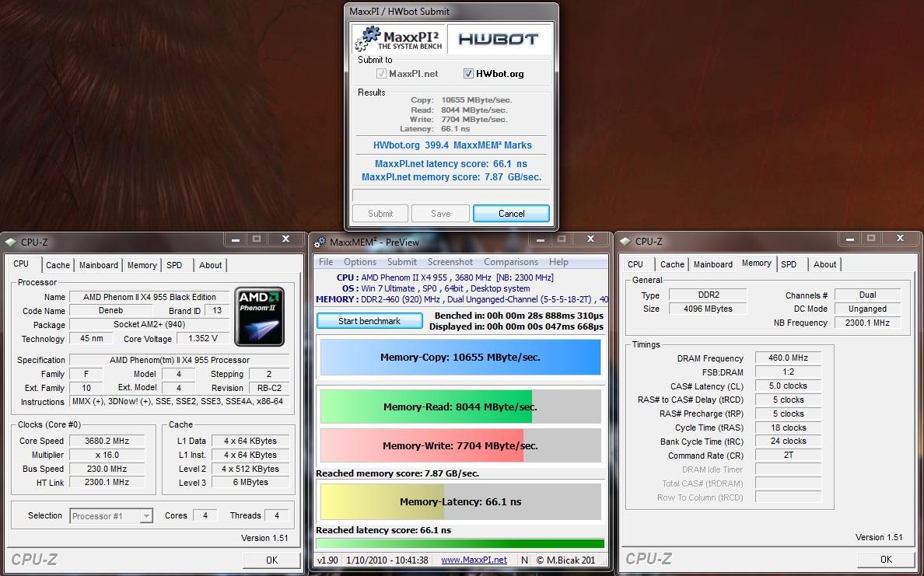Screen dimensions: 924x576
Task: Open the Help menu in MaxxMEM²
Action: point(558,262)
